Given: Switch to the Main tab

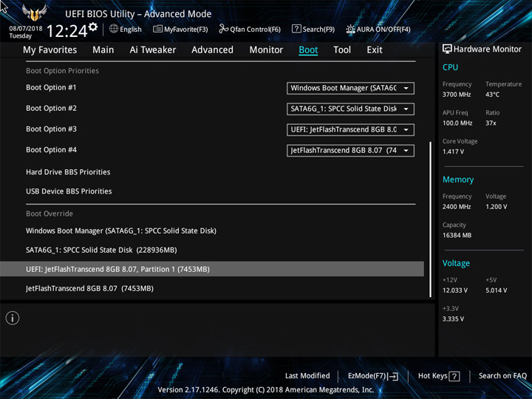Looking at the screenshot, I should point(103,50).
